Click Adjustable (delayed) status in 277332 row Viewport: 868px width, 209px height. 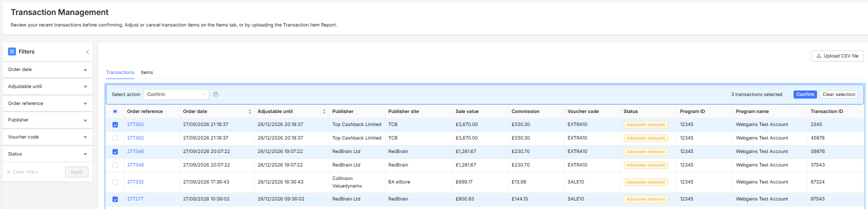click(646, 182)
